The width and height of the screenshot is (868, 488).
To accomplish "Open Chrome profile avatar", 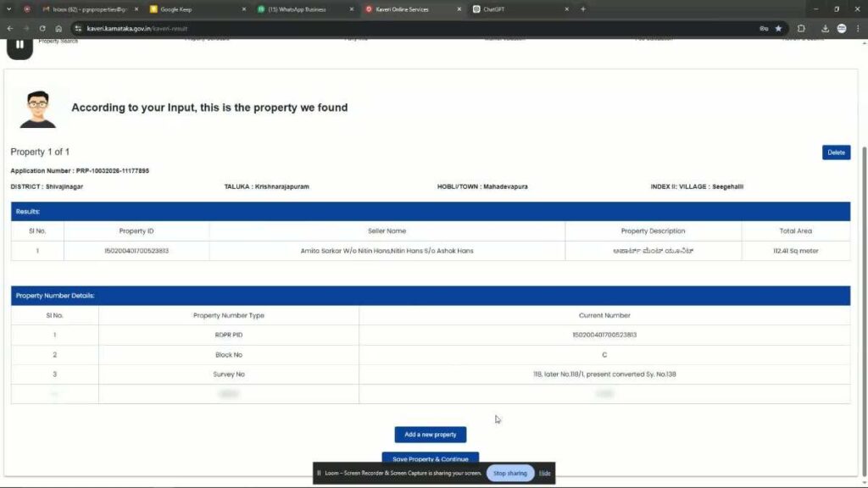I will click(x=841, y=27).
